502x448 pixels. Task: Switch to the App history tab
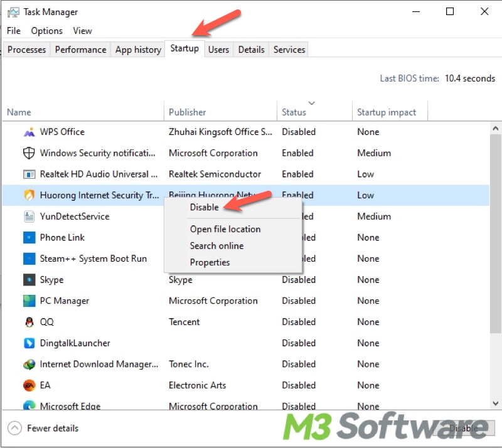coord(138,50)
